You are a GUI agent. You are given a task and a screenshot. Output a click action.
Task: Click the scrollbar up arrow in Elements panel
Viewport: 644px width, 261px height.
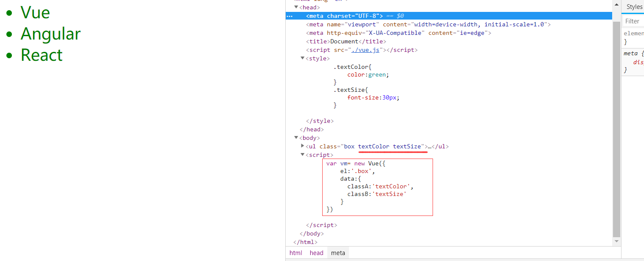pos(616,5)
